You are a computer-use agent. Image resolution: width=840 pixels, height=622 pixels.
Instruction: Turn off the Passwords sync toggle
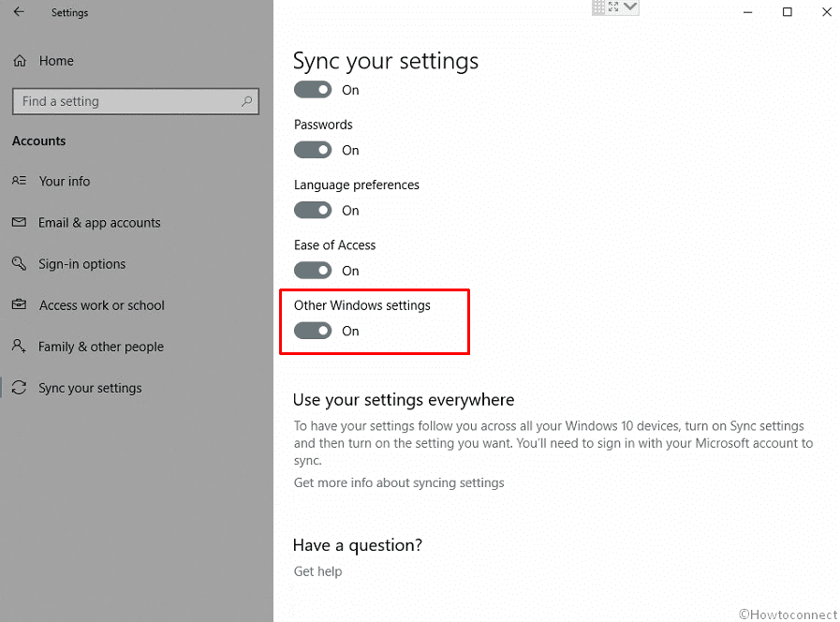click(x=313, y=150)
